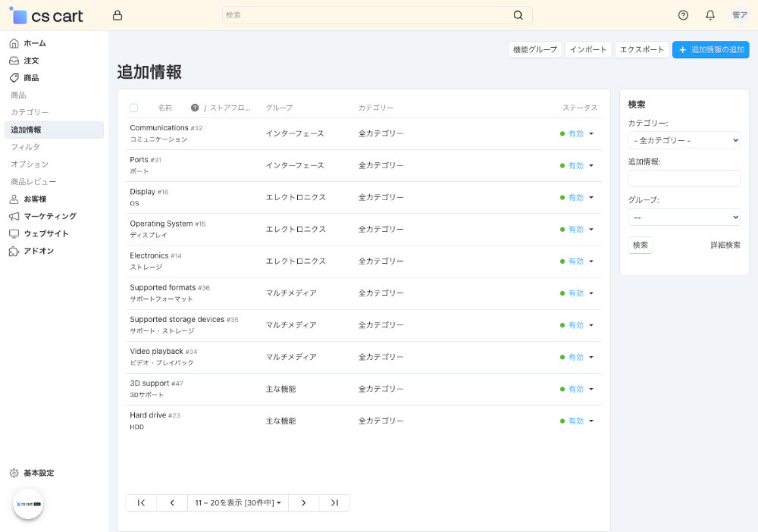
Task: Open the CS-Cart home dashboard icon
Action: click(x=14, y=43)
